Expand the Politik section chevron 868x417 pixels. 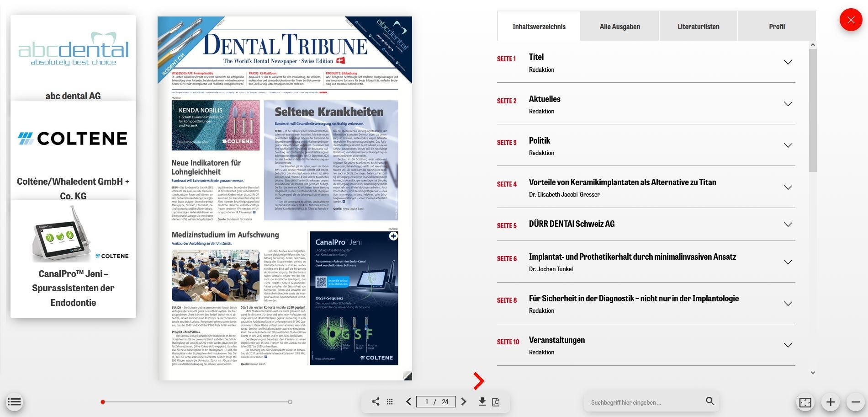tap(788, 145)
